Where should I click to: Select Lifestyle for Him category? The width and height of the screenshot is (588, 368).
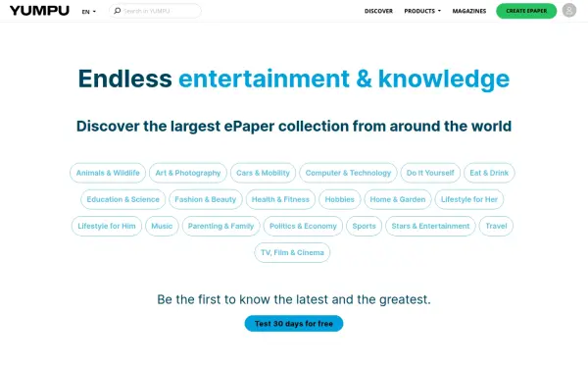click(107, 226)
